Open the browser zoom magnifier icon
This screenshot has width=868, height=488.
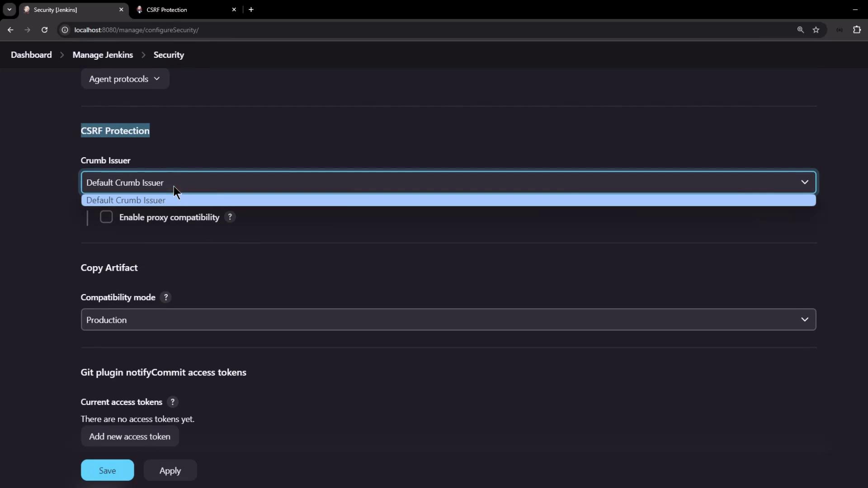tap(800, 30)
